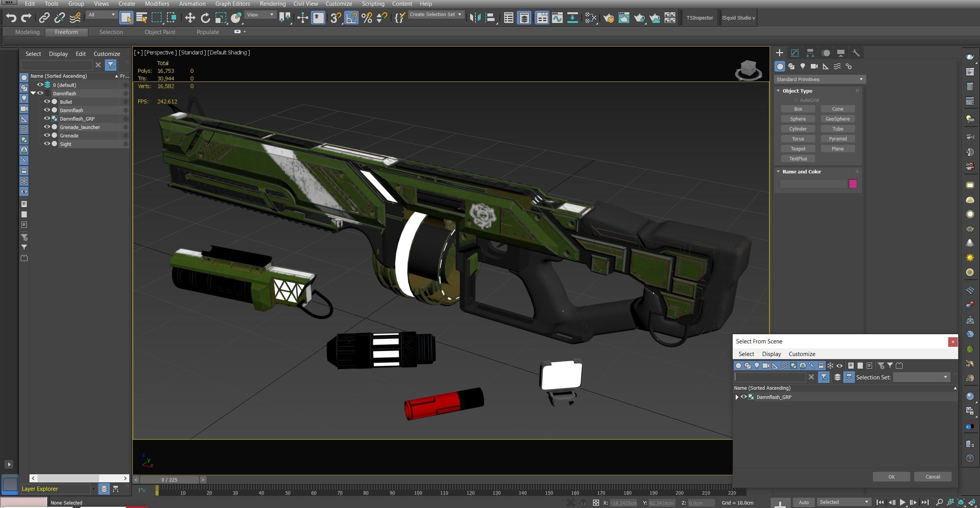
Task: Click the object name input field
Action: click(x=813, y=184)
